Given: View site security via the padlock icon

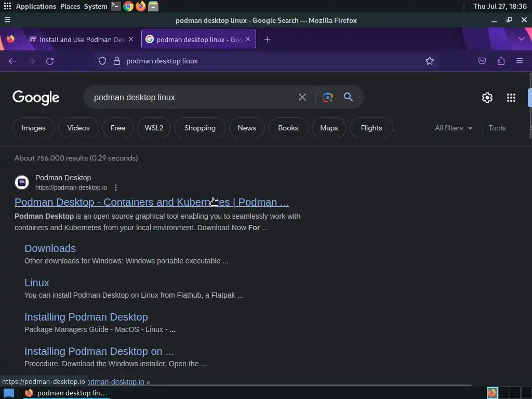Looking at the screenshot, I should (117, 61).
